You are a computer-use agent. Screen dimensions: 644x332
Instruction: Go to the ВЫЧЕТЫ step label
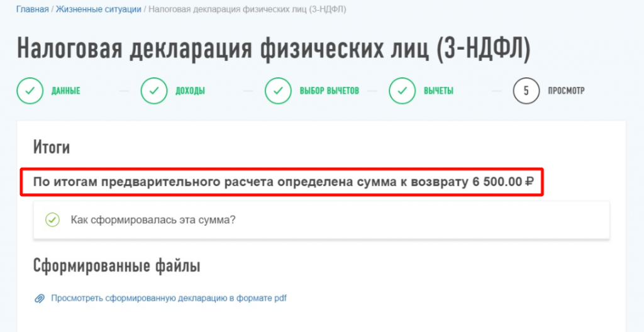438,91
